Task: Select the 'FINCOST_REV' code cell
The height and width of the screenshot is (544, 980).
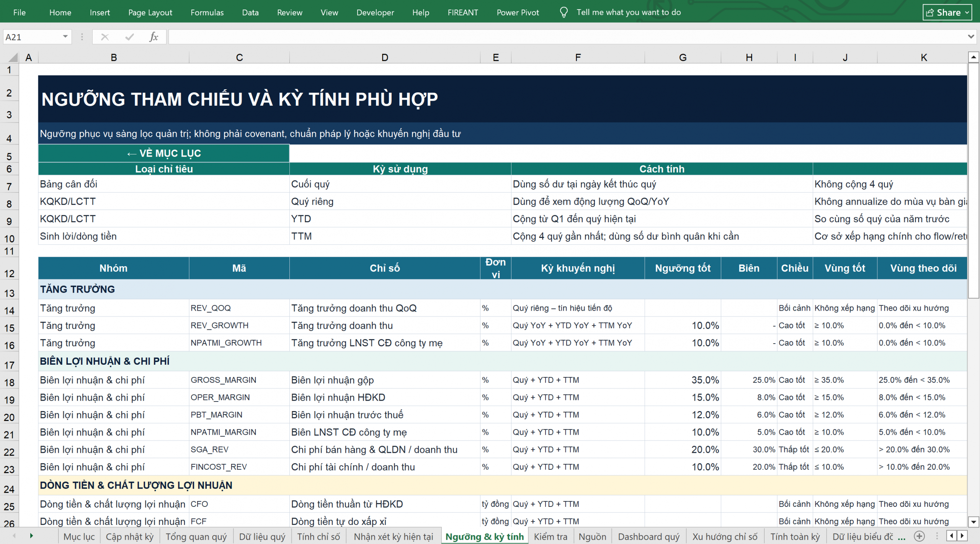Action: tap(239, 467)
